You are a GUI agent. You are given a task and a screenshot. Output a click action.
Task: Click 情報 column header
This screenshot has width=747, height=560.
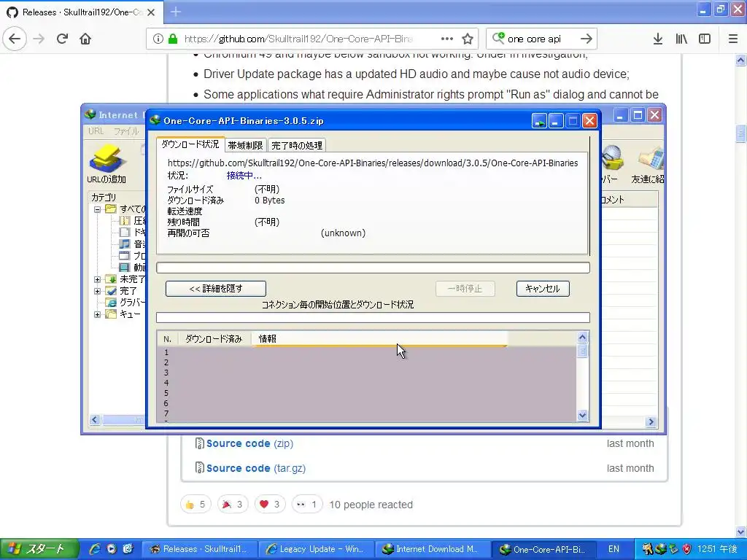[379, 338]
